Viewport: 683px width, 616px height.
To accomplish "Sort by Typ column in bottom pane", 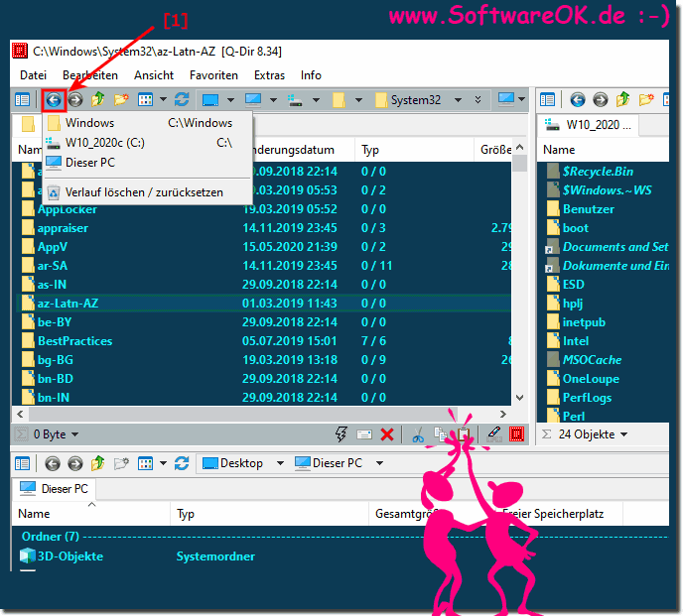I will tap(269, 514).
